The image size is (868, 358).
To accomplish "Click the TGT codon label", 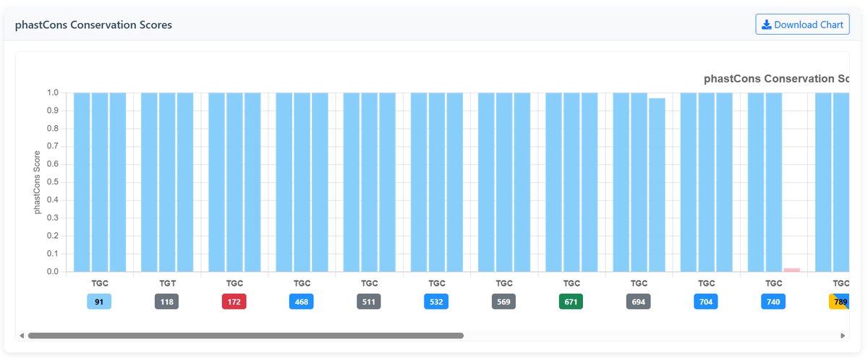I will (x=166, y=284).
